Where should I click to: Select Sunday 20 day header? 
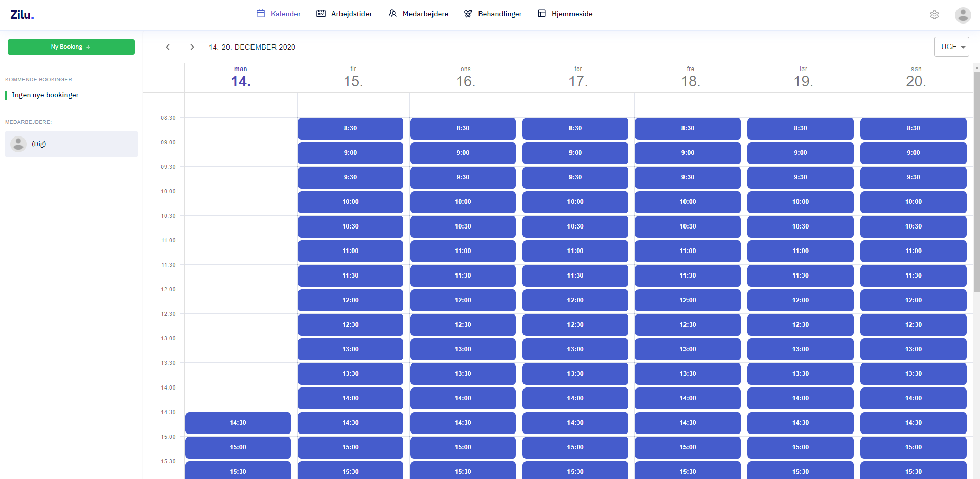point(916,77)
